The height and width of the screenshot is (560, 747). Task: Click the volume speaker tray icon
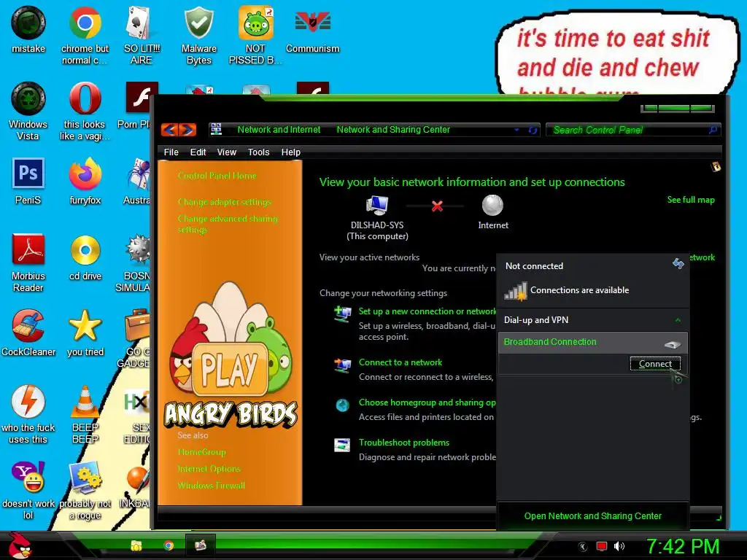coord(619,546)
